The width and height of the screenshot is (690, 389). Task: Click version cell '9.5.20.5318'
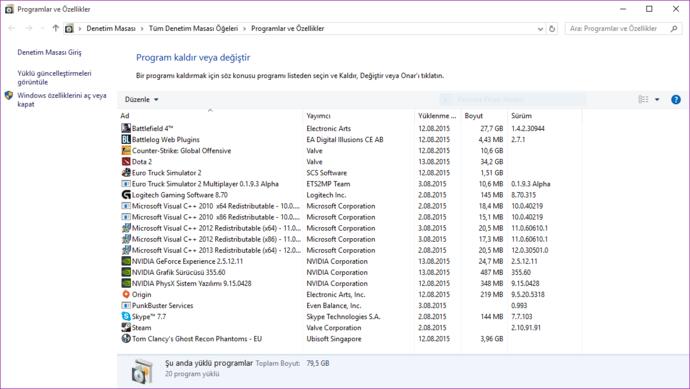528,294
